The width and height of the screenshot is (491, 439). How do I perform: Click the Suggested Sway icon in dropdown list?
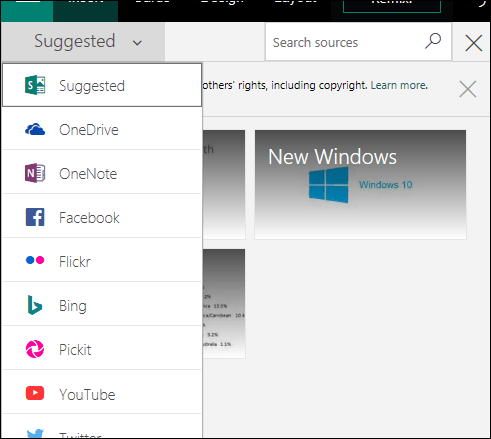pyautogui.click(x=35, y=85)
